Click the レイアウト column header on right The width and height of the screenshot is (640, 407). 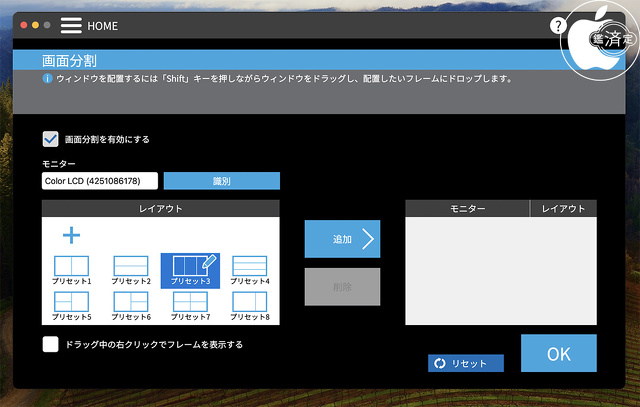coord(563,208)
